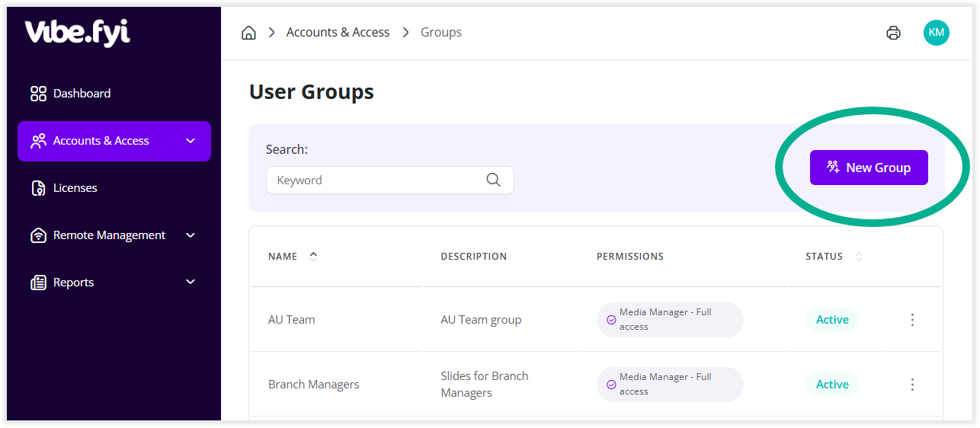Viewport: 980px width, 428px height.
Task: Click the printer icon in header
Action: point(894,33)
